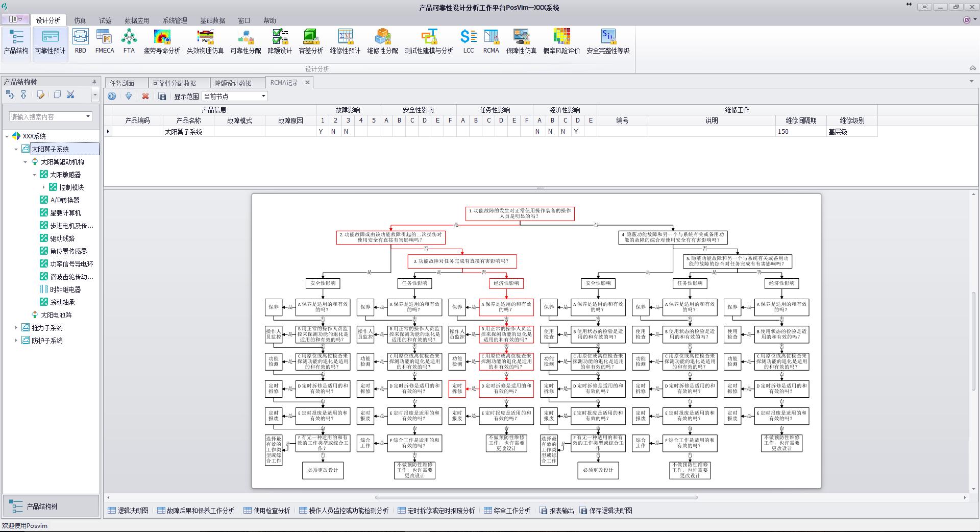Open the RCMA tool in ribbon
The width and height of the screenshot is (980, 532).
coord(491,42)
